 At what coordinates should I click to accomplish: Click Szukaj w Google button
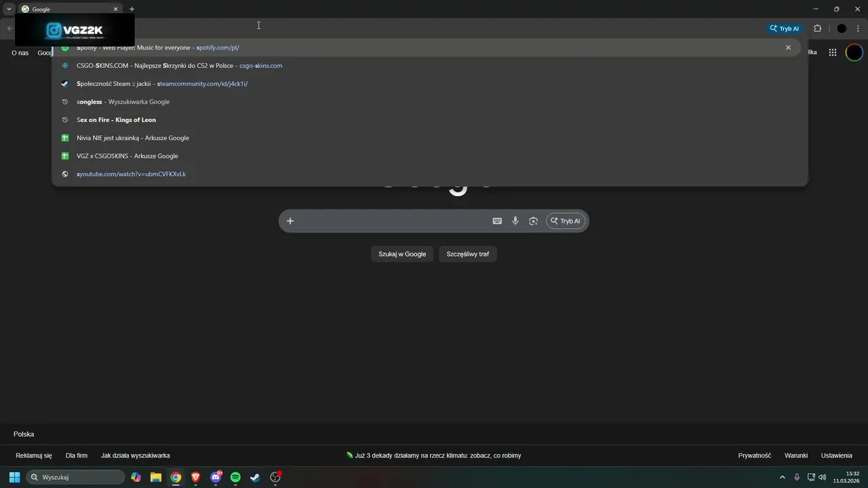click(402, 254)
